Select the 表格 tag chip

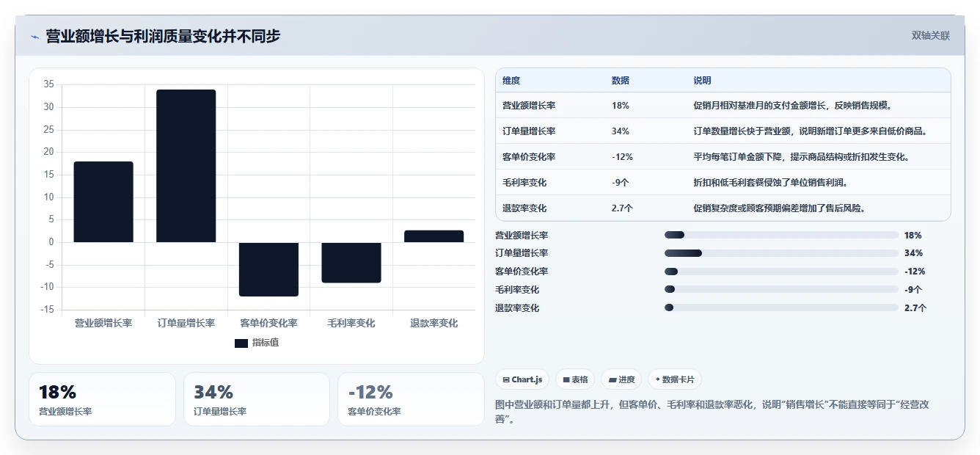[x=574, y=379]
